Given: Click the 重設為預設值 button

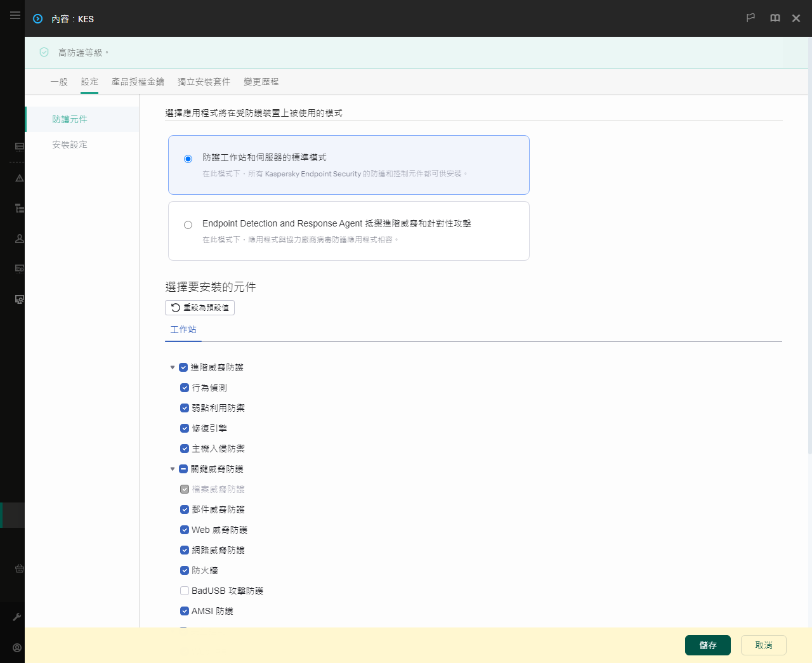Looking at the screenshot, I should tap(200, 308).
